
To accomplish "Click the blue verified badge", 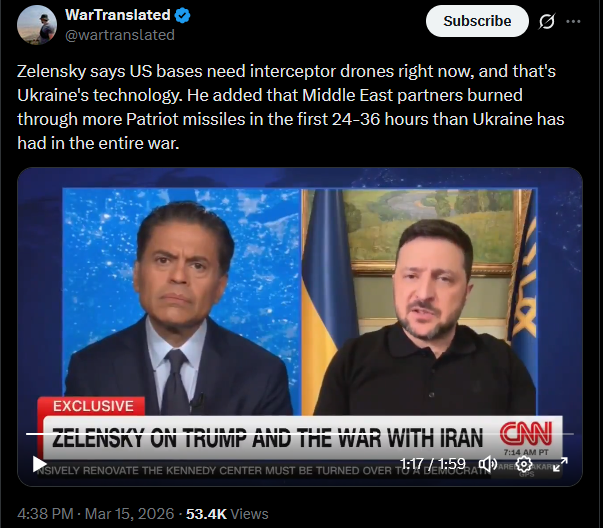I will pos(182,15).
